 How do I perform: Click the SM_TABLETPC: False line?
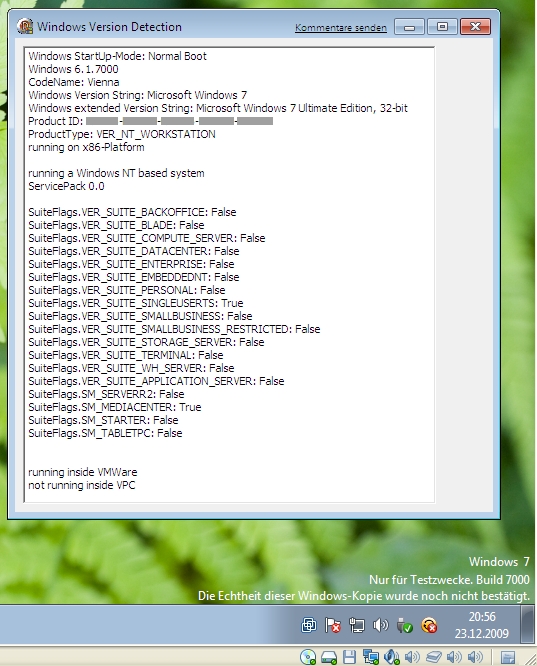click(105, 433)
